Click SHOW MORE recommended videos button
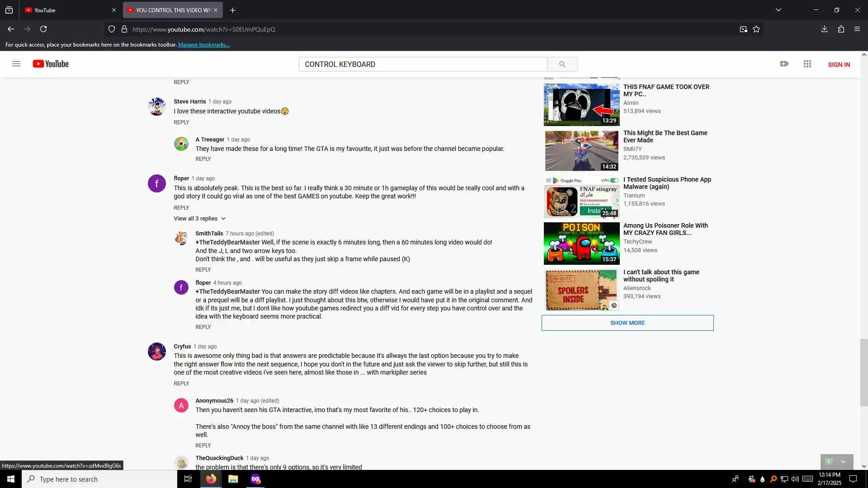 [627, 323]
